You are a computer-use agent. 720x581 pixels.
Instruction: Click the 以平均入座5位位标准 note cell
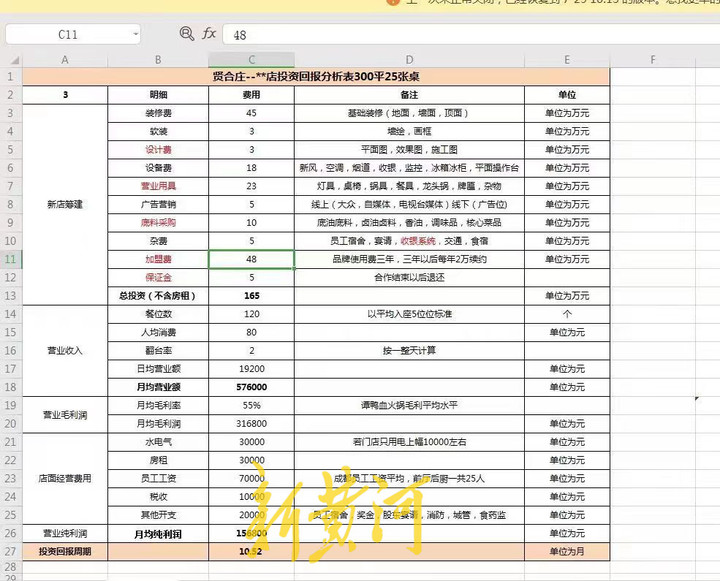(409, 314)
